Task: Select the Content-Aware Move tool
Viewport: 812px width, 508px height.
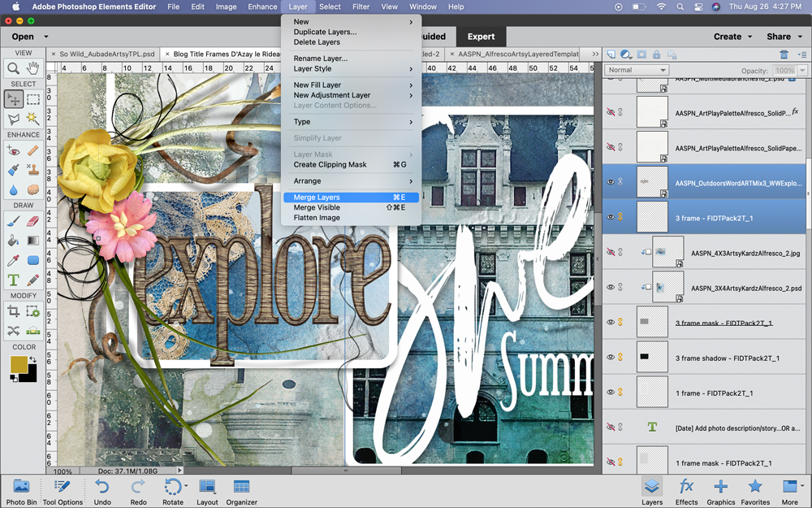Action: (14, 331)
